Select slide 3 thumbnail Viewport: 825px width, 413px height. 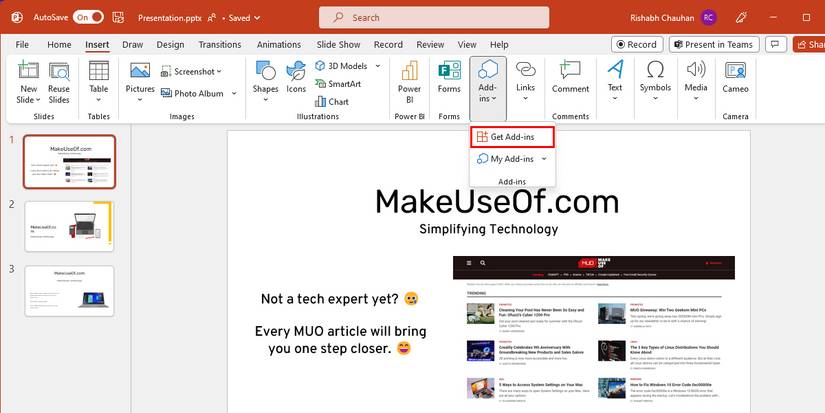[x=69, y=291]
